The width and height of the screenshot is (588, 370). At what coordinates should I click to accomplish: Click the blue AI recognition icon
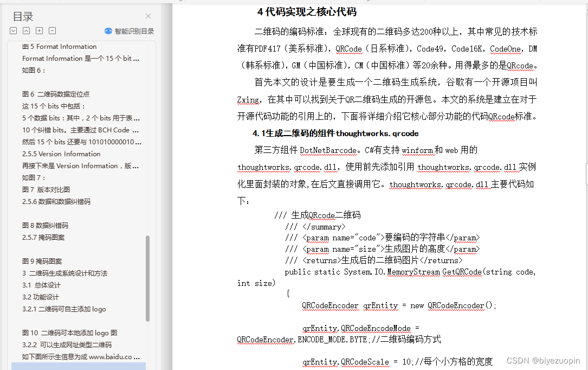click(108, 30)
